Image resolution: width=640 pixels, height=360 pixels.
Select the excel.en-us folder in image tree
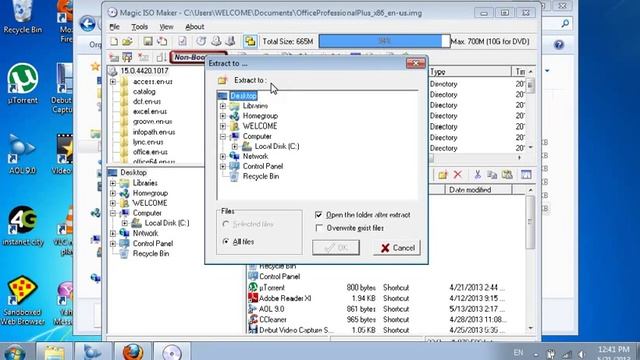coord(150,111)
